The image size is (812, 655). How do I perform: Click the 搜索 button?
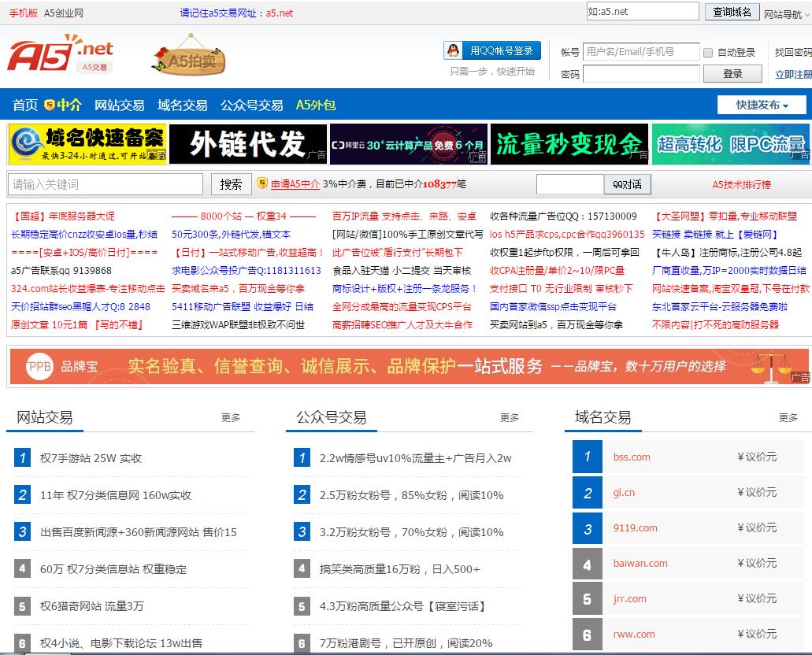231,184
